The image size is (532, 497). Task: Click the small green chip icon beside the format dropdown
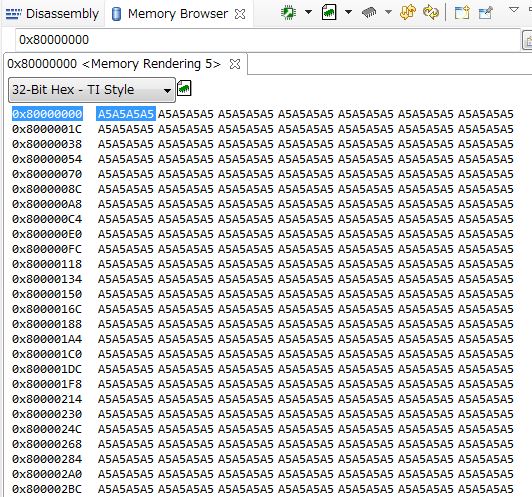coord(184,88)
